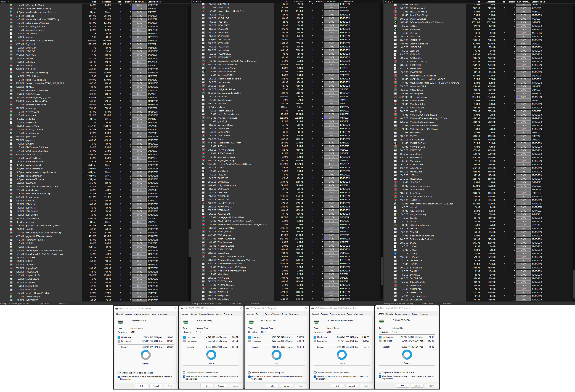
Task: Click the drive icon in LB 1 RIVER Properties
Action: (x=186, y=322)
